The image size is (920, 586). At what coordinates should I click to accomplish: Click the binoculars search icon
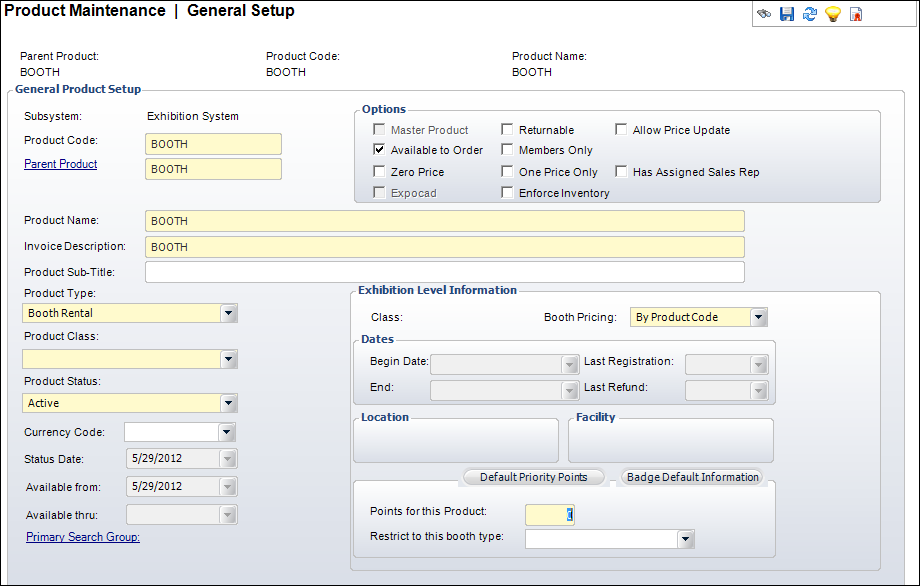pos(764,14)
